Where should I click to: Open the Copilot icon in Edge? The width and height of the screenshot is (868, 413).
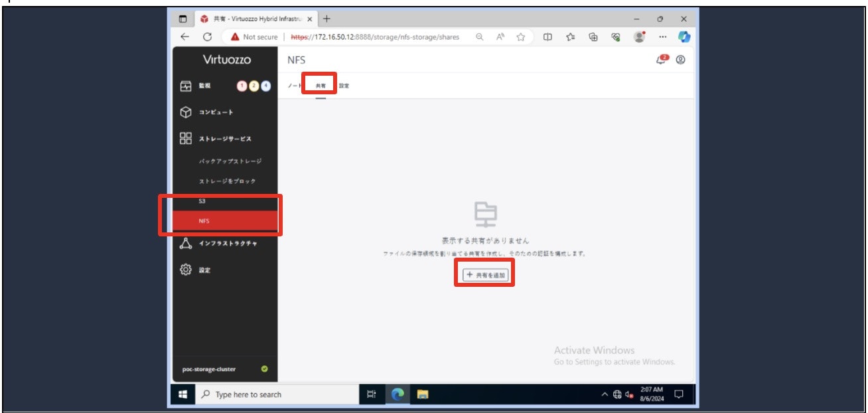tap(684, 37)
